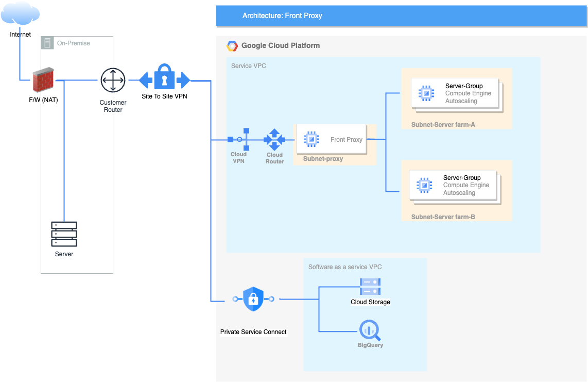Select the Front Proxy compute chip icon
The height and width of the screenshot is (382, 588).
click(312, 139)
